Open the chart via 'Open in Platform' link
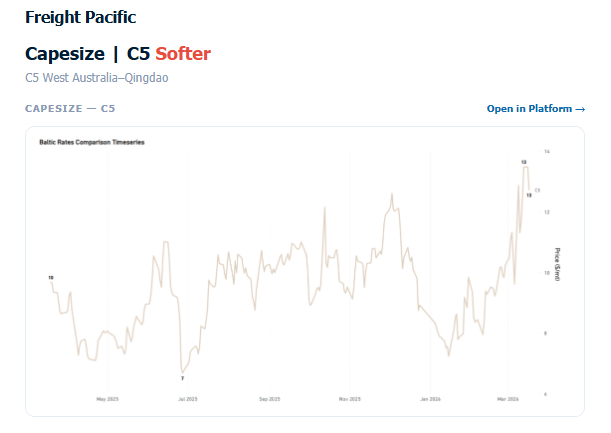 coord(536,109)
